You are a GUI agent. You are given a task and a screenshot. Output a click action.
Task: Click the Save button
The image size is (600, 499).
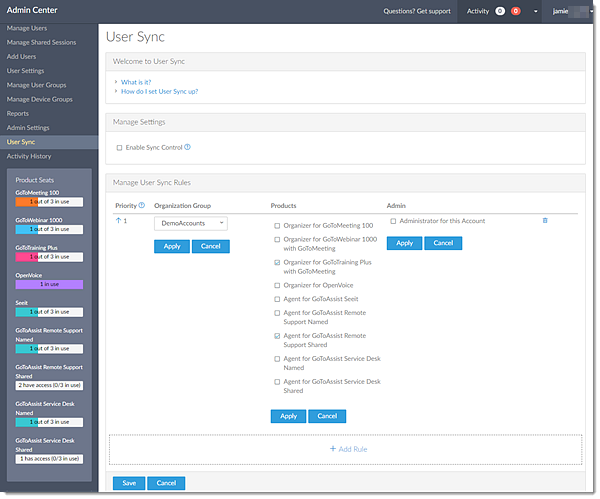coord(129,483)
